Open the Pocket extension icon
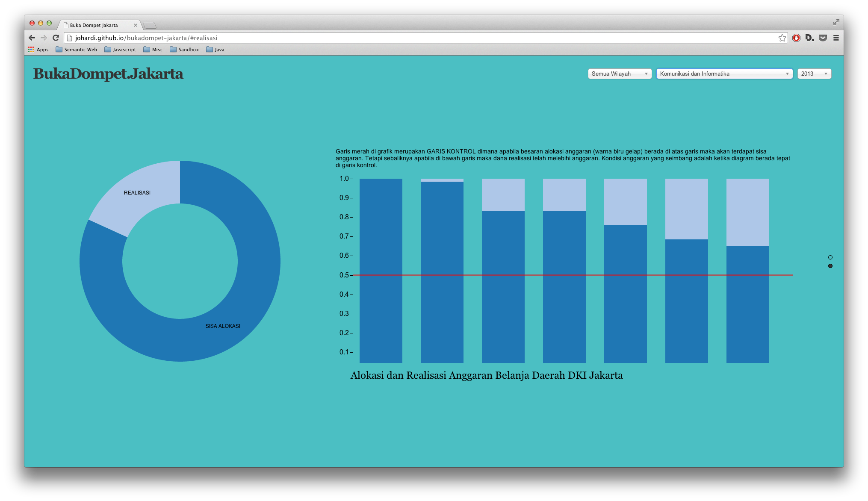 [823, 38]
